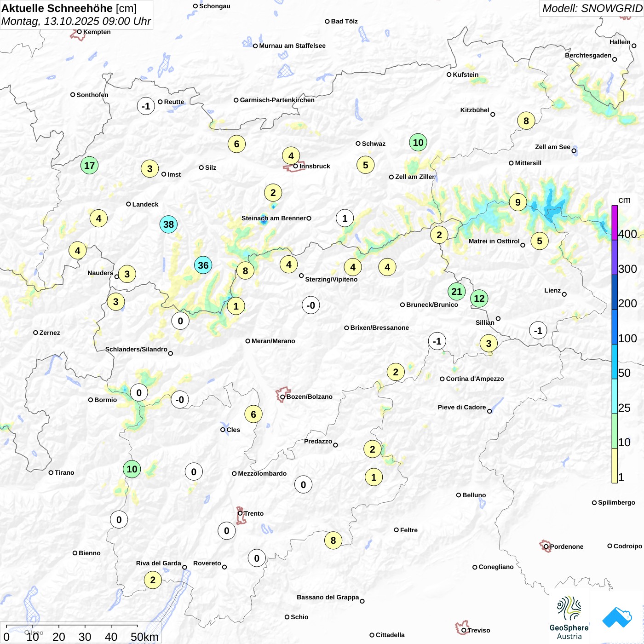This screenshot has height=644, width=644.
Task: Click the Bassano del Grappa label
Action: (x=328, y=597)
